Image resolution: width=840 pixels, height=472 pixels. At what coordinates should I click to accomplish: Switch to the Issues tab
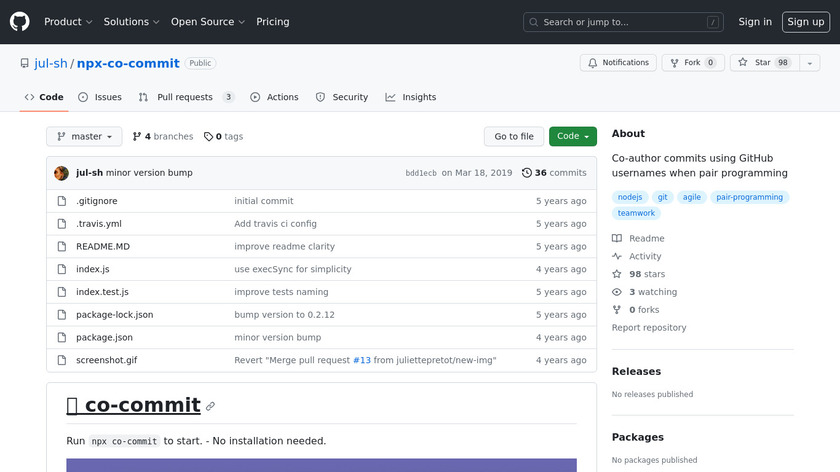coord(100,97)
